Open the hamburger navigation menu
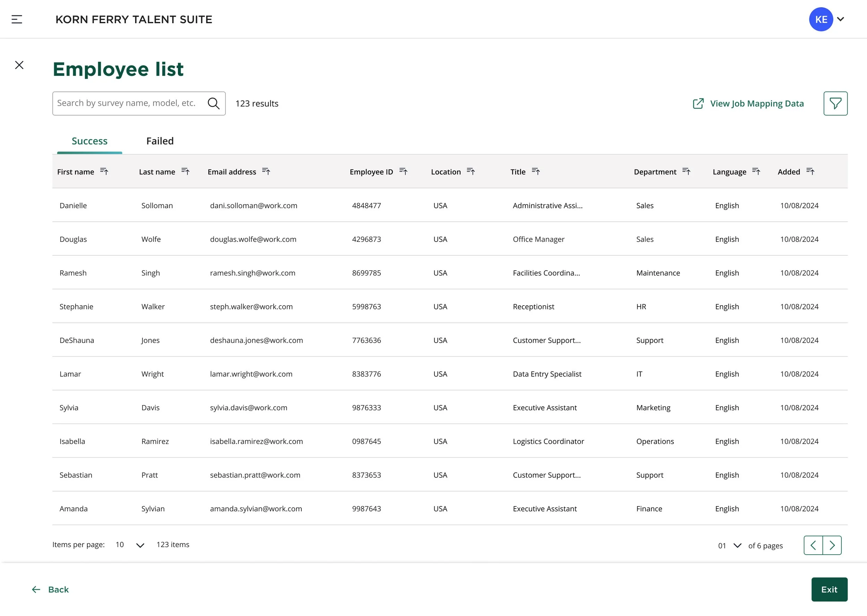This screenshot has height=616, width=867. (x=17, y=19)
